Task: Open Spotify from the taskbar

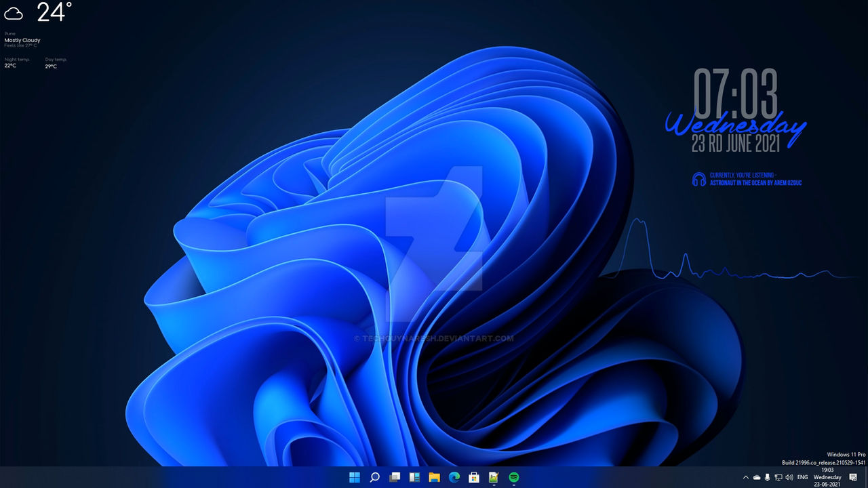Action: click(x=513, y=477)
